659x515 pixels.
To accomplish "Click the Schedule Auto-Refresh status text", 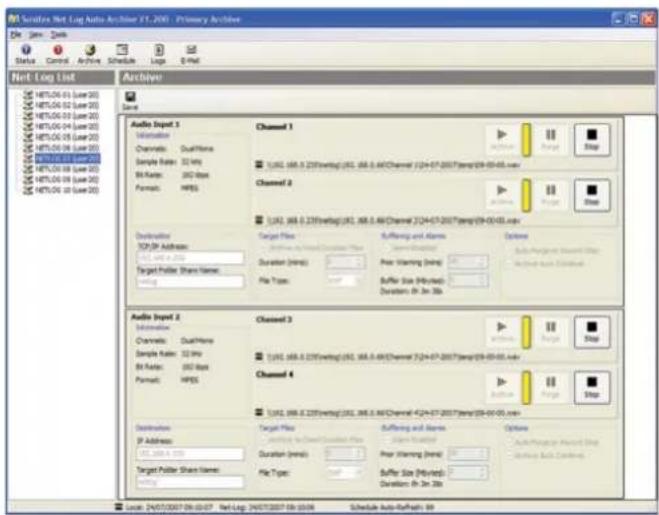I will pyautogui.click(x=392, y=507).
